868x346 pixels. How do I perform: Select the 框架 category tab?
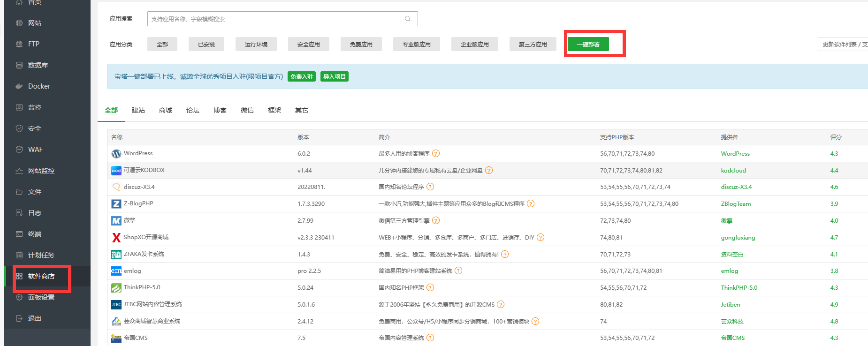click(274, 110)
